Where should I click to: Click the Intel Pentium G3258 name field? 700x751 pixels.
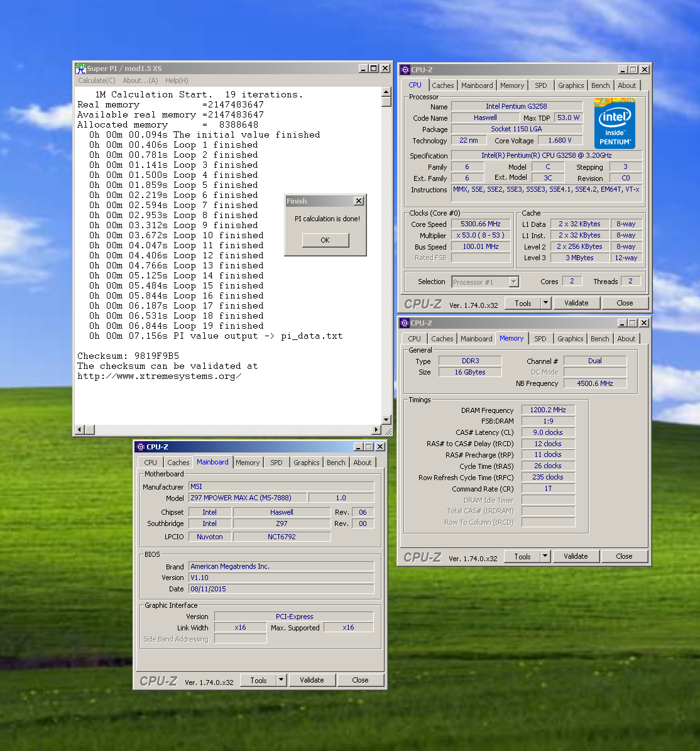point(517,106)
